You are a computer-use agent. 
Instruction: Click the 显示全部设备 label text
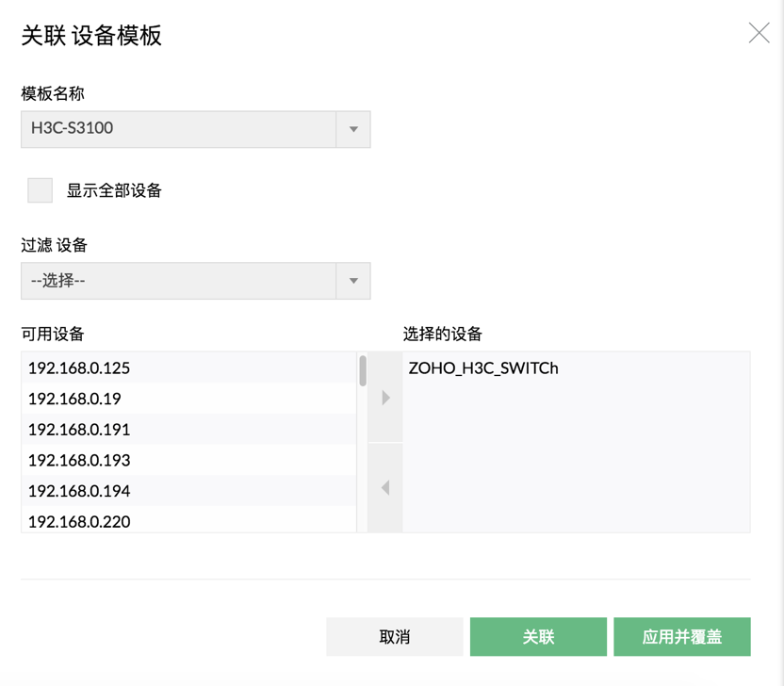115,190
